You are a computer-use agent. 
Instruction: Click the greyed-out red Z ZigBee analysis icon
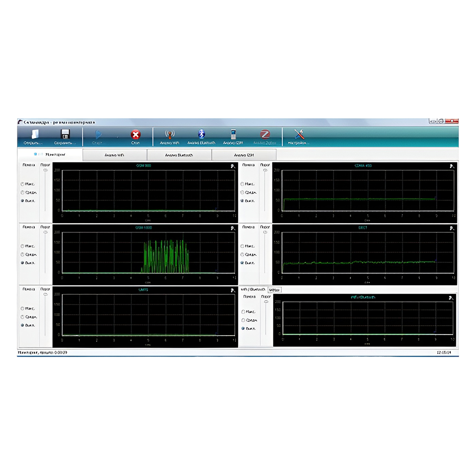click(265, 134)
